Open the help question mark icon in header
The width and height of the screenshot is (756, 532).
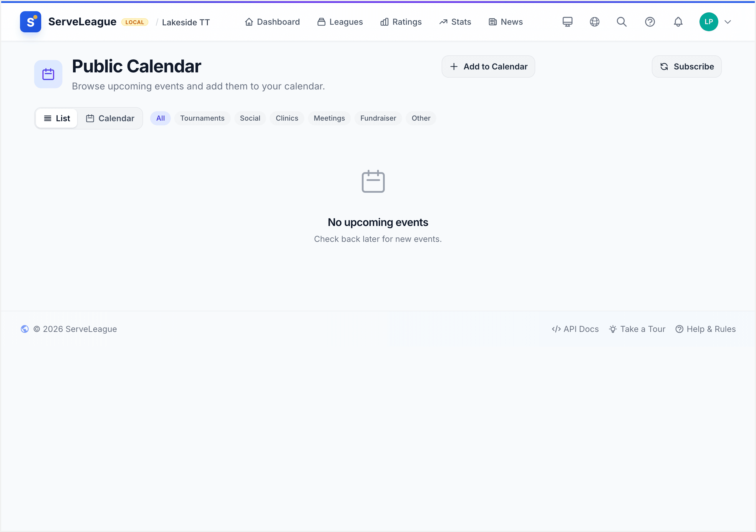650,22
